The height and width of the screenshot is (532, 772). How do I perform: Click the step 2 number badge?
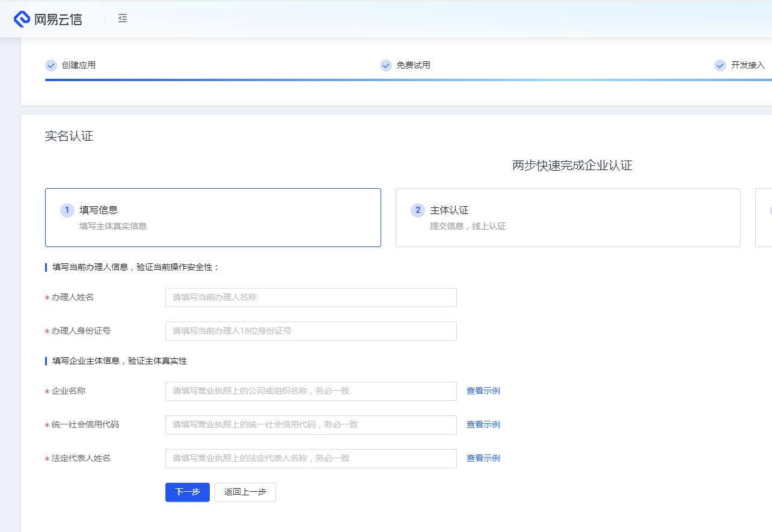point(418,210)
